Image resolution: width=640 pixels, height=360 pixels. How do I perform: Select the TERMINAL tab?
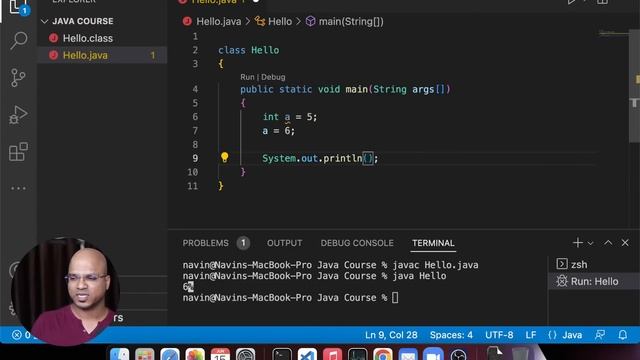click(433, 243)
